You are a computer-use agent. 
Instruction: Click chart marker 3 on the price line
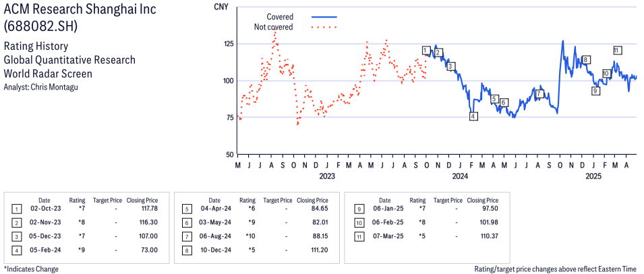pyautogui.click(x=450, y=66)
